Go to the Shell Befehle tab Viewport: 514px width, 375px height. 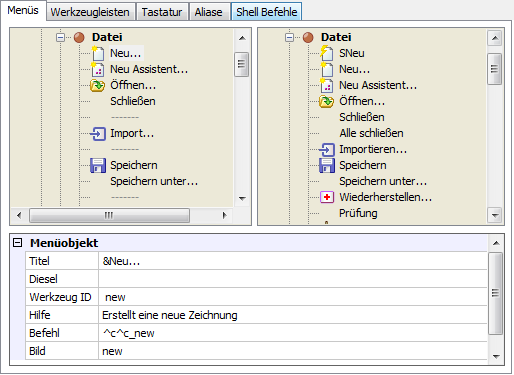267,12
